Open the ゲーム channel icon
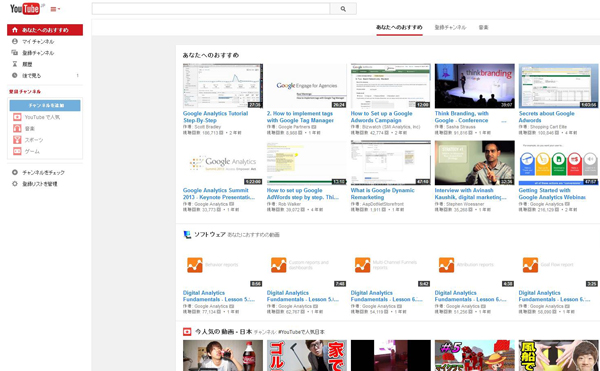The image size is (600, 371). point(17,151)
